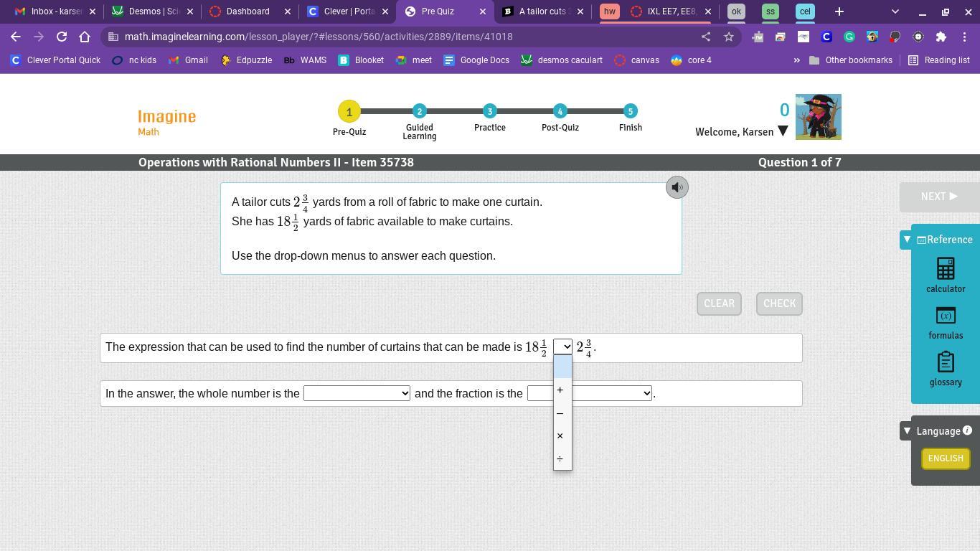Click the Clever extension icon in toolbar

tap(826, 37)
